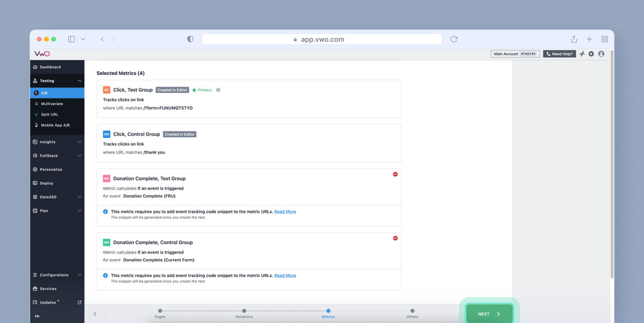Open the user profile icon
This screenshot has width=644, height=323.
click(601, 54)
